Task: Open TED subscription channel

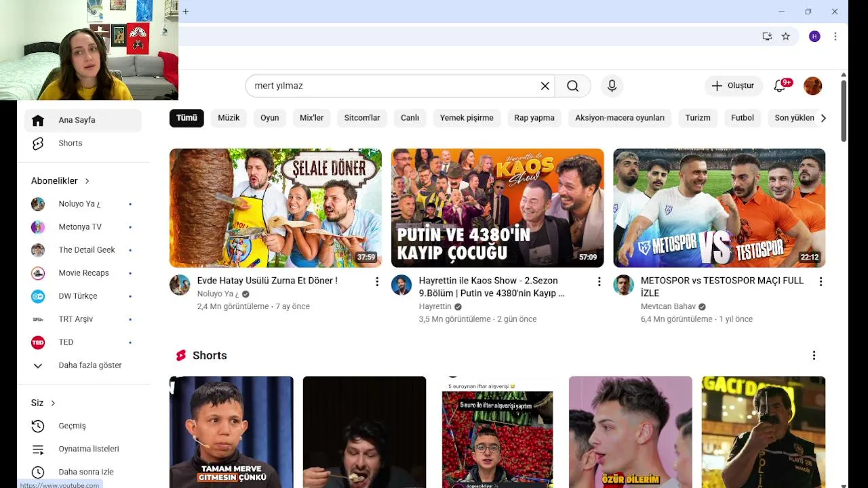Action: [x=83, y=342]
